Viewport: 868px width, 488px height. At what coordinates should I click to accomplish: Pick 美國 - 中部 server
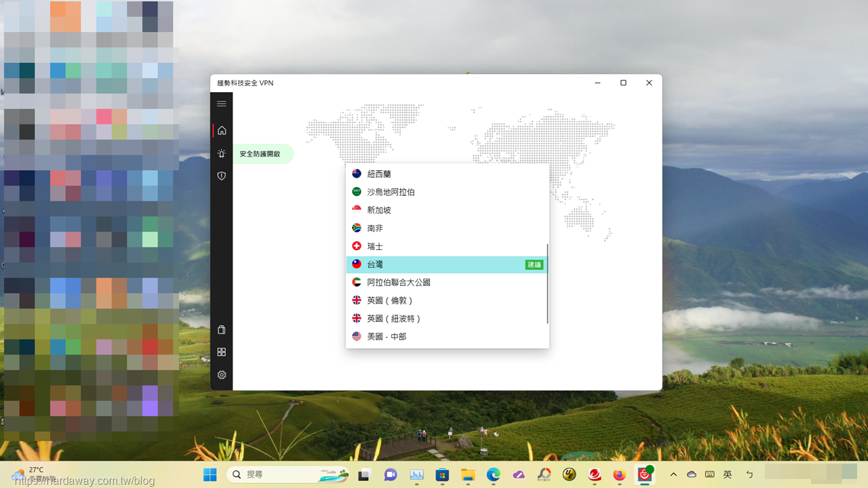447,337
